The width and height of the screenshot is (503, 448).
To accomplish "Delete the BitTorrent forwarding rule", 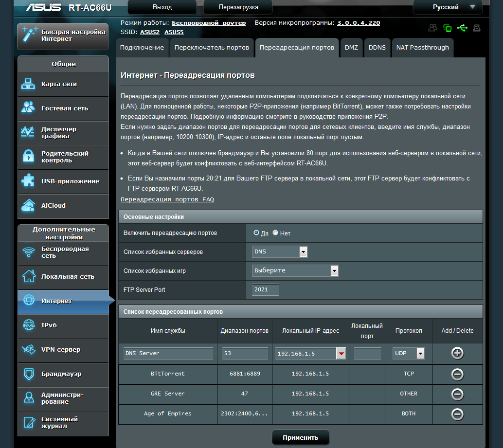I will tap(457, 374).
